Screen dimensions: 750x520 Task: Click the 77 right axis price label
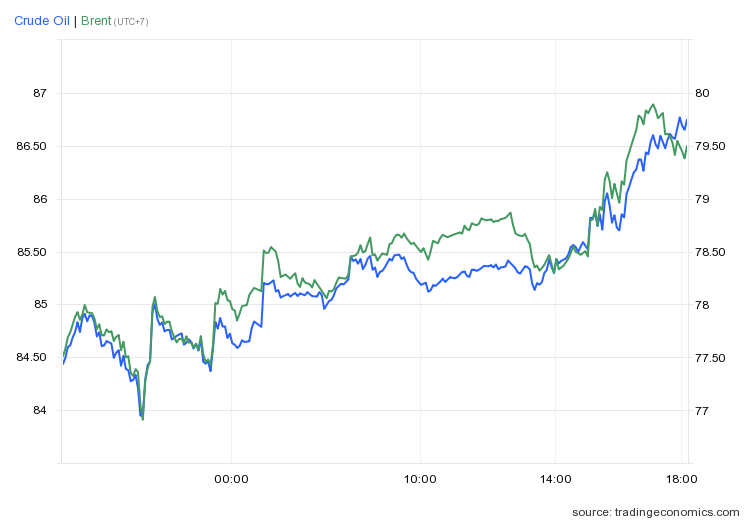[x=702, y=411]
